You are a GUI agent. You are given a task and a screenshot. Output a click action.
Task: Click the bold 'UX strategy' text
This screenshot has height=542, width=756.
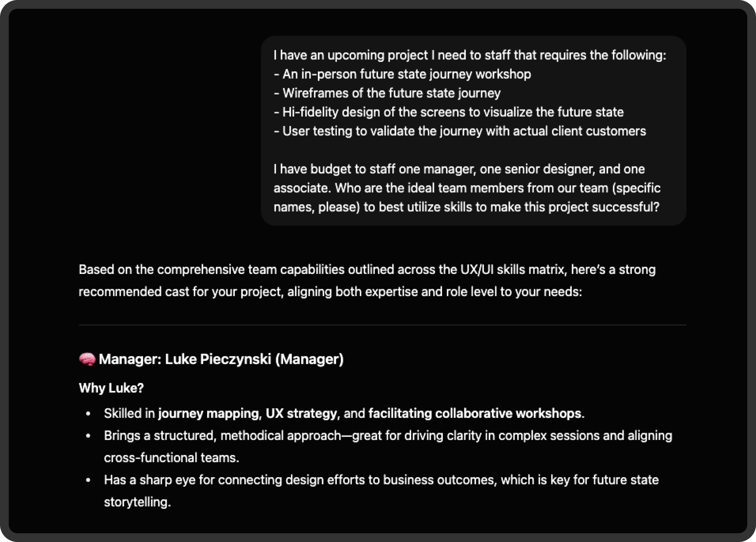coord(301,413)
